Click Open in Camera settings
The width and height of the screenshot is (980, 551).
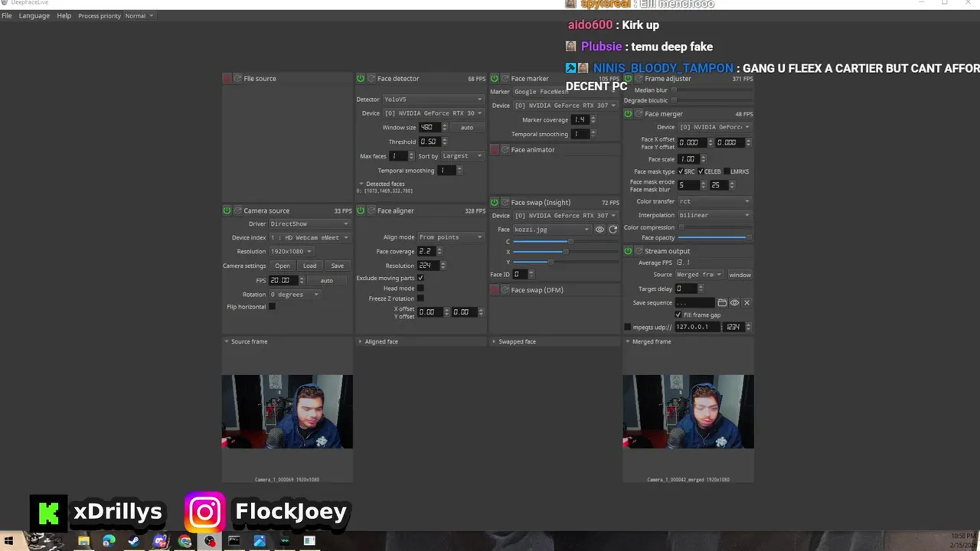point(283,266)
